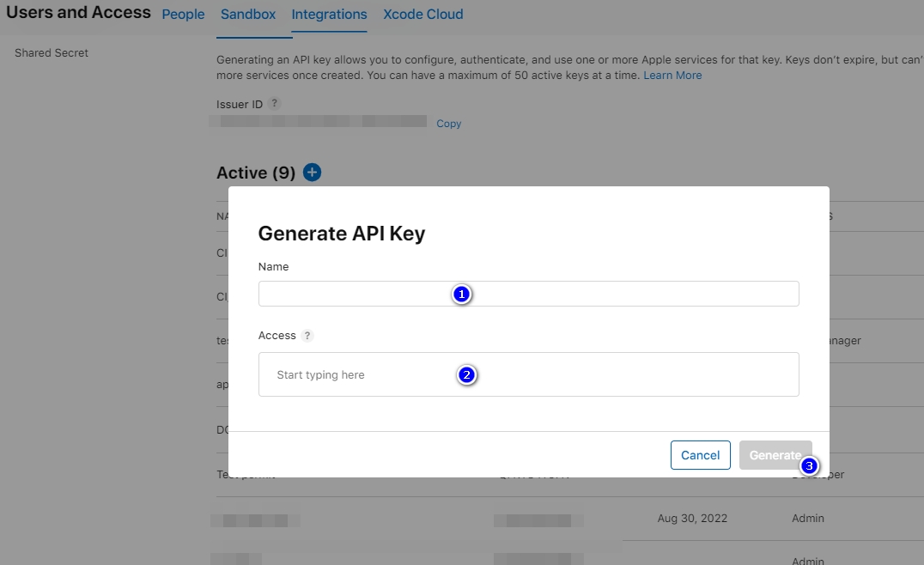Click the blue numbered marker 1
Image resolution: width=924 pixels, height=565 pixels.
click(x=461, y=295)
